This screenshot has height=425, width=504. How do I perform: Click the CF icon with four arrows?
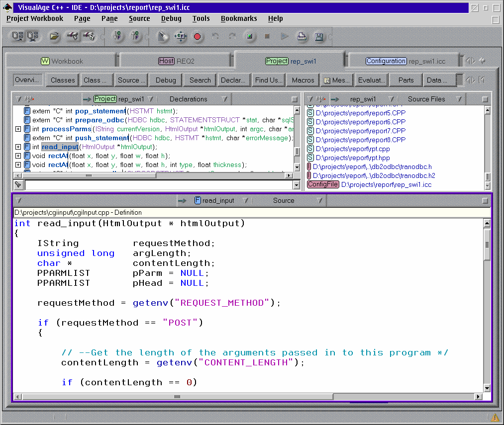(180, 36)
